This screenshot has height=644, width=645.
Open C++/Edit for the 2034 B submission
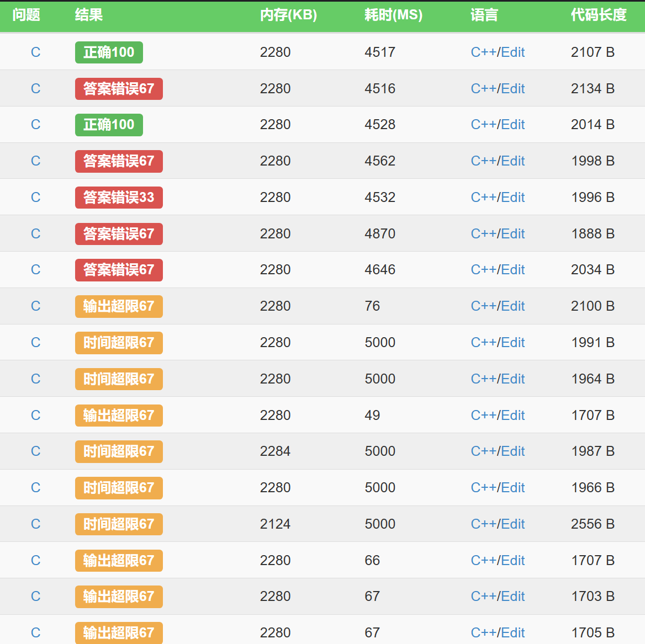pos(498,270)
